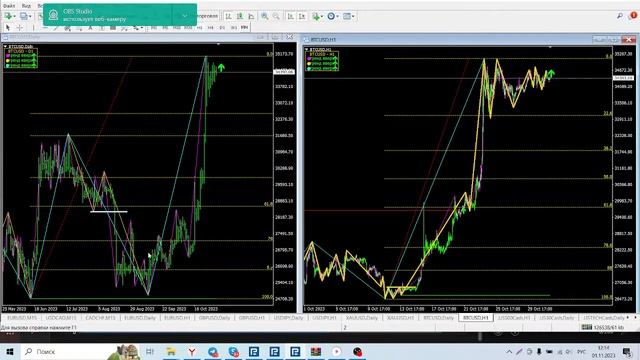Toggle the Auto Scroll chart button

point(290,16)
